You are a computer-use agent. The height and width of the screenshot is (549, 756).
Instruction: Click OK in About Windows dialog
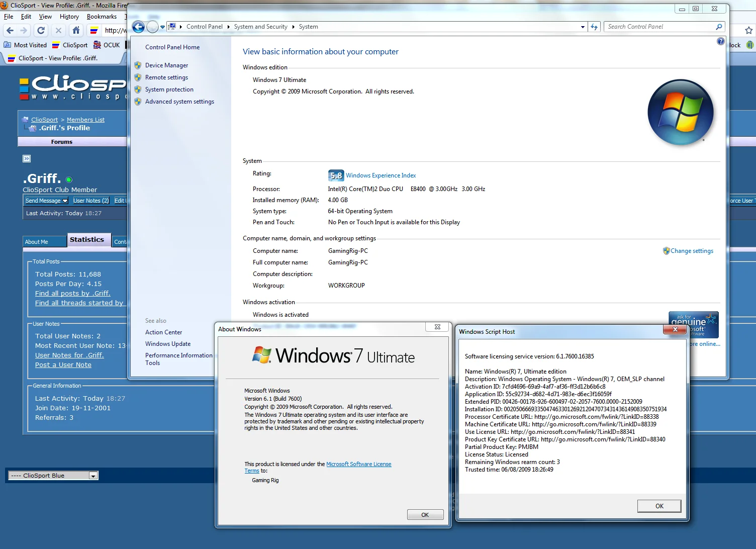coord(425,515)
